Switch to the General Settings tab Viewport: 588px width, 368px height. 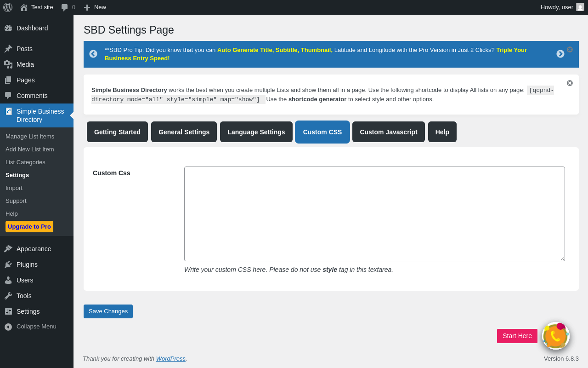(184, 132)
